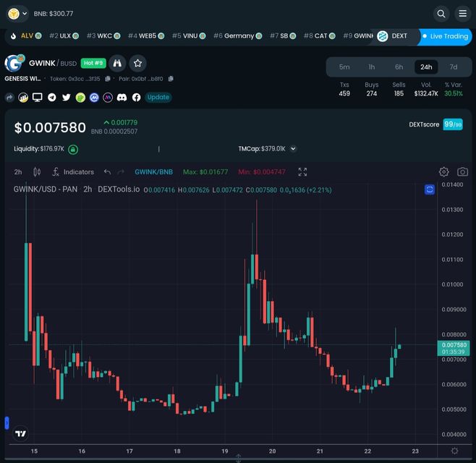The height and width of the screenshot is (463, 476).
Task: Click the Vol. $132.47K value
Action: tap(426, 93)
